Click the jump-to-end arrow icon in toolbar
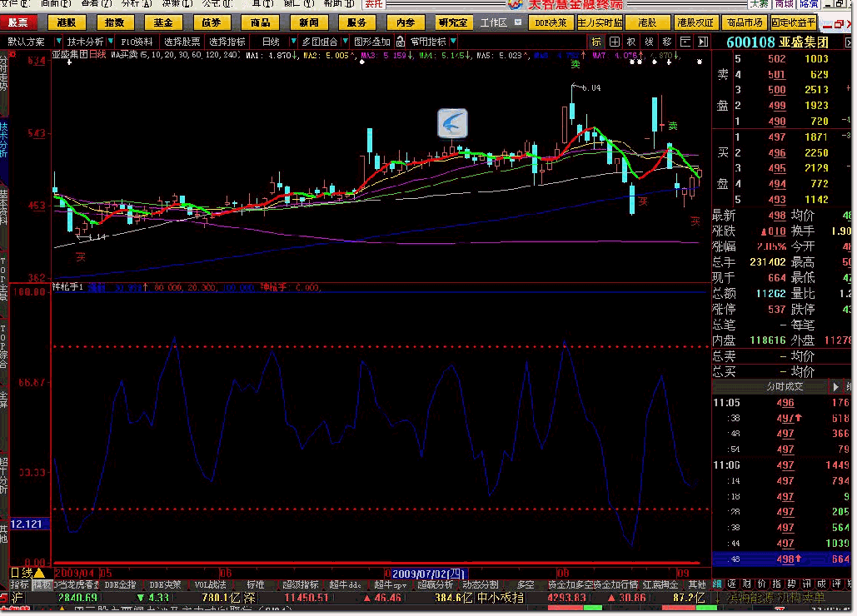857x616 pixels. [703, 42]
